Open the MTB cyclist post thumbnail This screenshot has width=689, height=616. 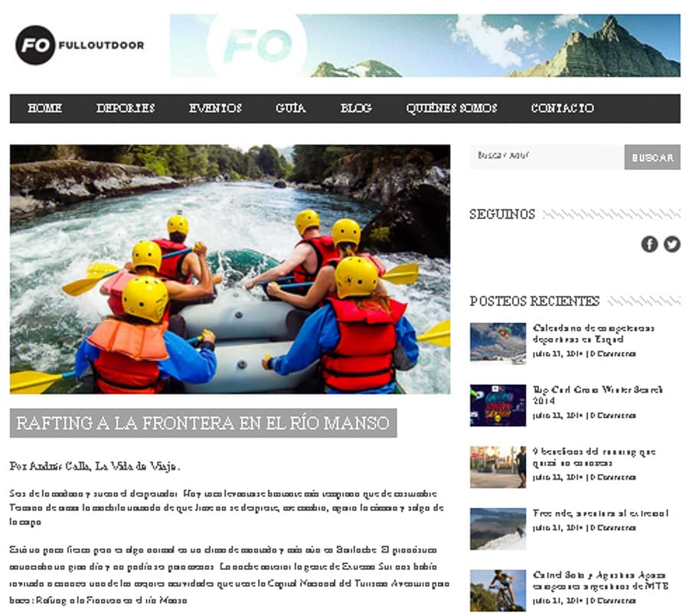point(498,591)
